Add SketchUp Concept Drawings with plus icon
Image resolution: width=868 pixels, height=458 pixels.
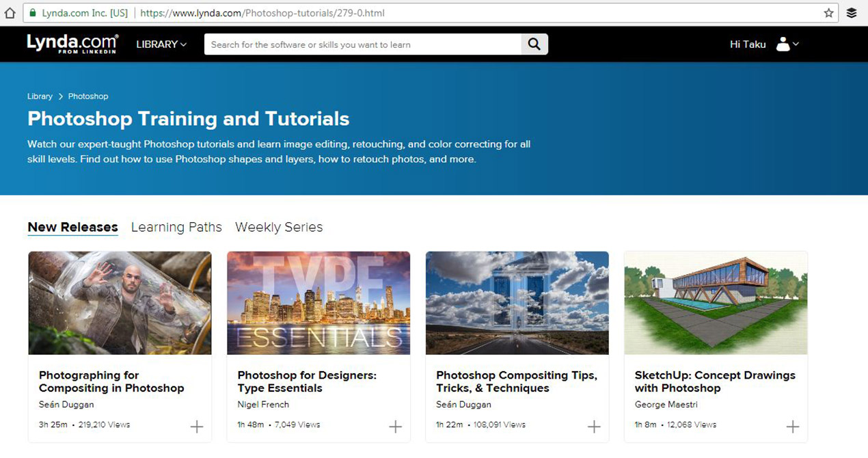click(793, 427)
